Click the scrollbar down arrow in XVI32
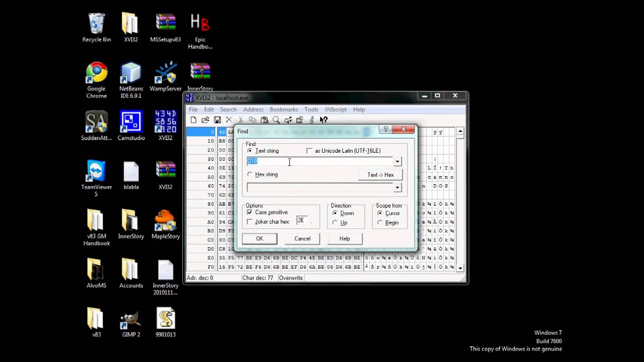 coord(460,268)
